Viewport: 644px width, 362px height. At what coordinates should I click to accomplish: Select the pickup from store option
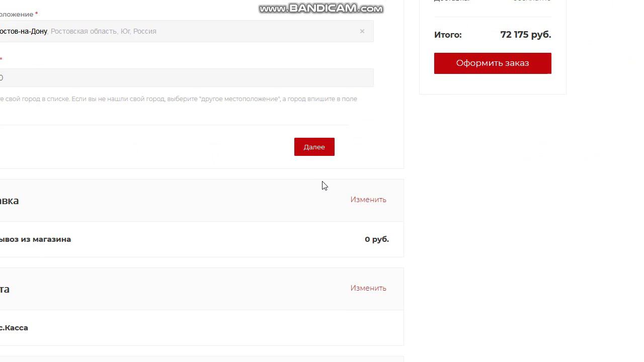click(x=202, y=239)
